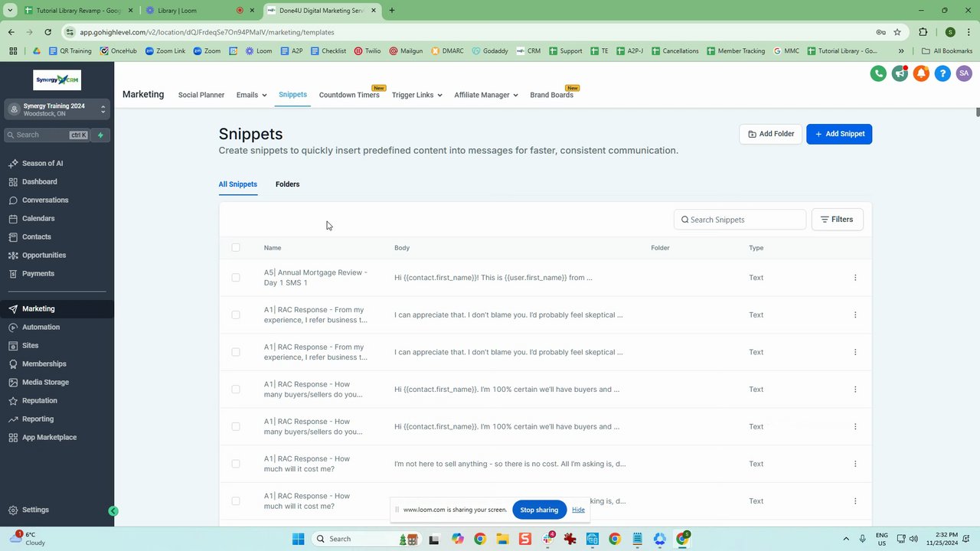Check the second 'How much will it cost me?' row
This screenshot has height=551, width=980.
236,500
